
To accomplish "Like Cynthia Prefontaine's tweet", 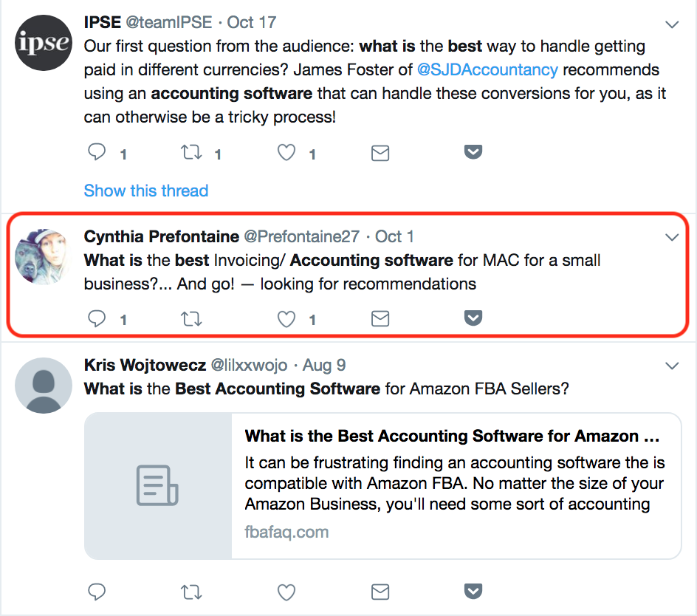I will click(x=286, y=318).
